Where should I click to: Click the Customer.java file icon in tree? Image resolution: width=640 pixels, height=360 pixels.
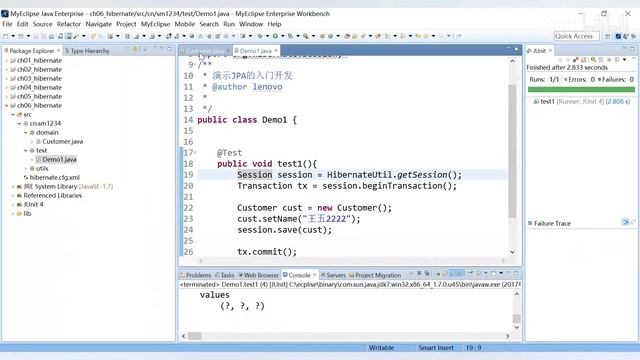click(x=38, y=142)
